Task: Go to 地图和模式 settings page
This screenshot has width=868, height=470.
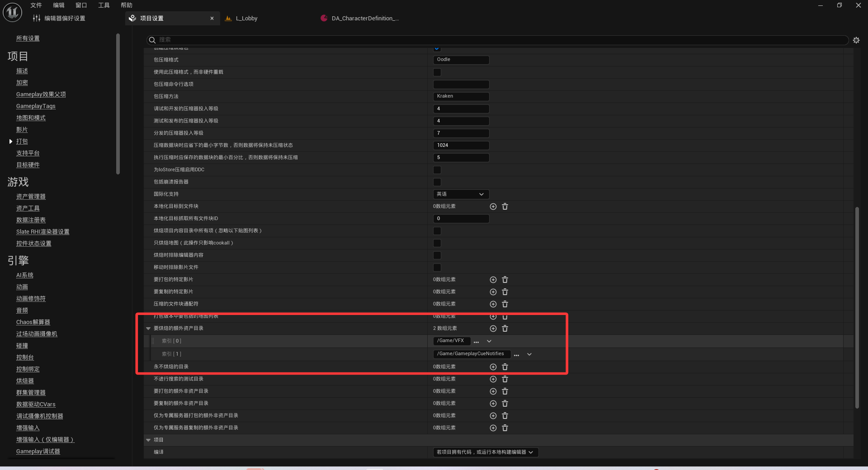Action: pyautogui.click(x=31, y=118)
